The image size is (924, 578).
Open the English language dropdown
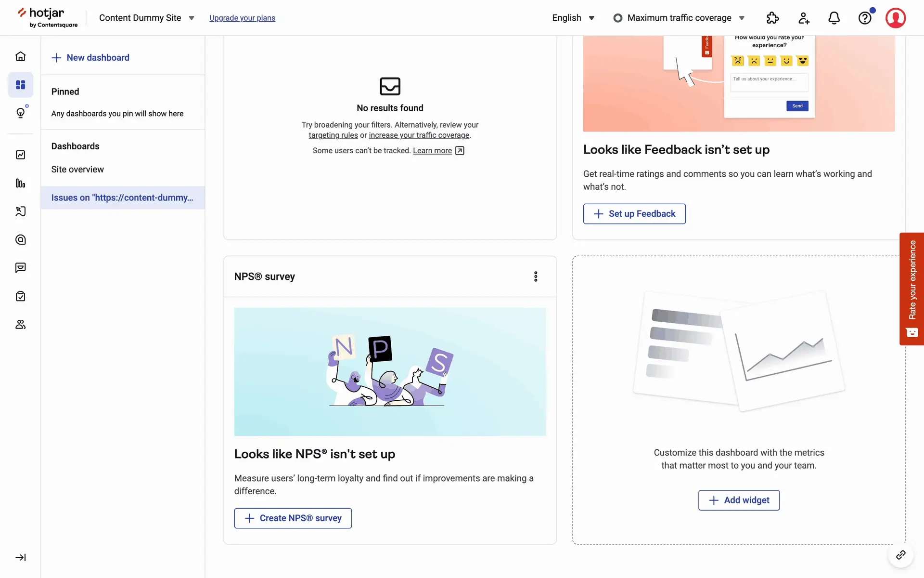pyautogui.click(x=573, y=18)
